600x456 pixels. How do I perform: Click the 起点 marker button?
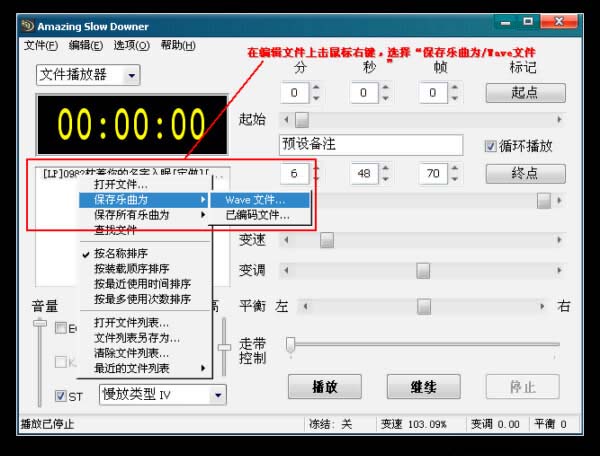click(525, 93)
